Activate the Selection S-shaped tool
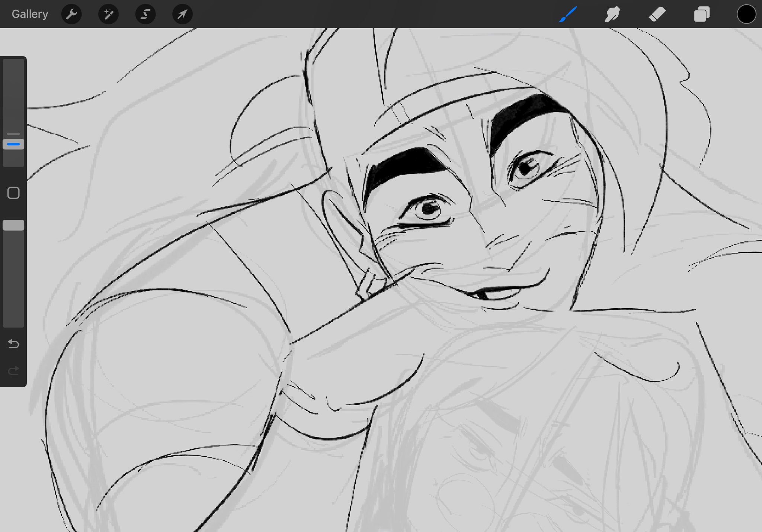This screenshot has height=532, width=762. pyautogui.click(x=145, y=14)
